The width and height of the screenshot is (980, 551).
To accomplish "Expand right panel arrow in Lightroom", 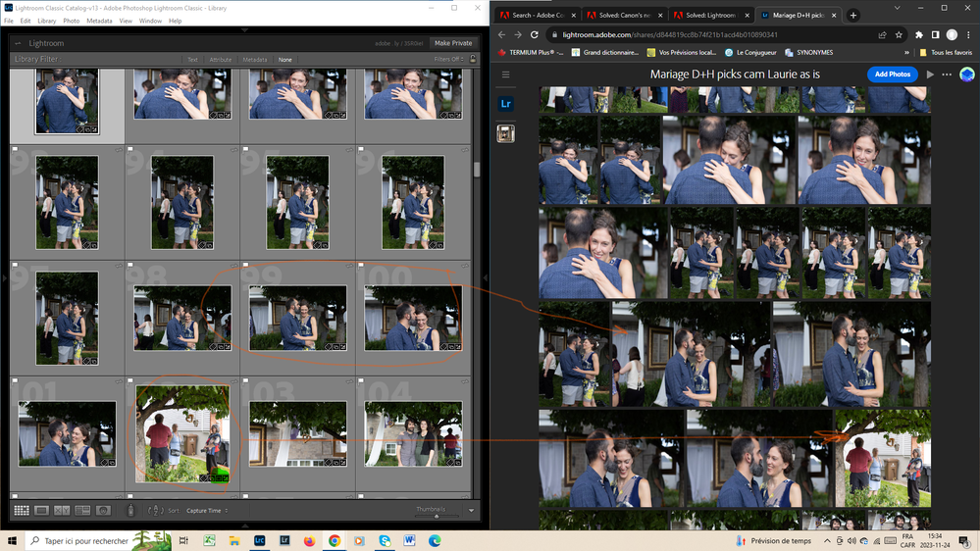I will [x=486, y=278].
